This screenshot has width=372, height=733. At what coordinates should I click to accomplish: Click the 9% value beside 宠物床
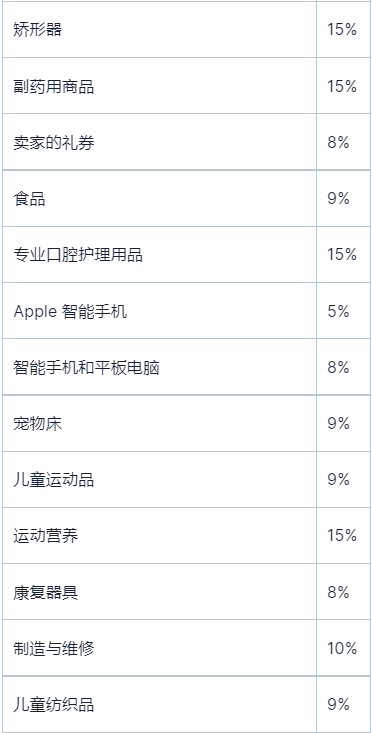(x=338, y=424)
